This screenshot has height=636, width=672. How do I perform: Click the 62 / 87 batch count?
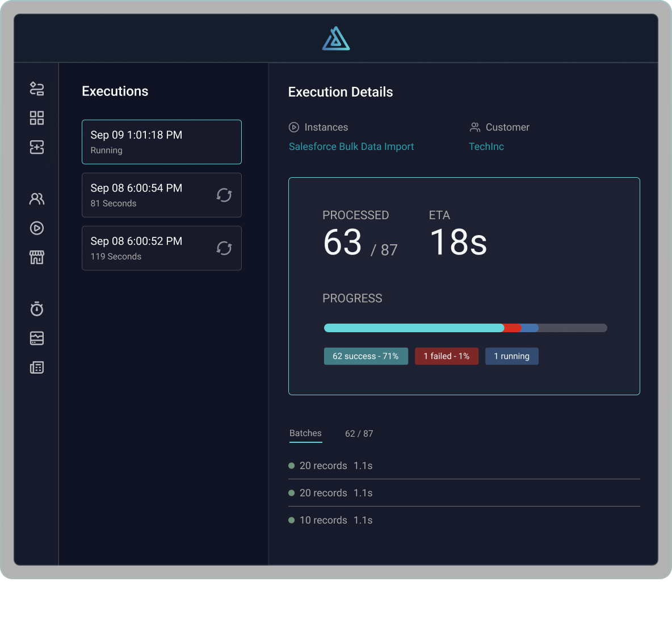point(359,434)
